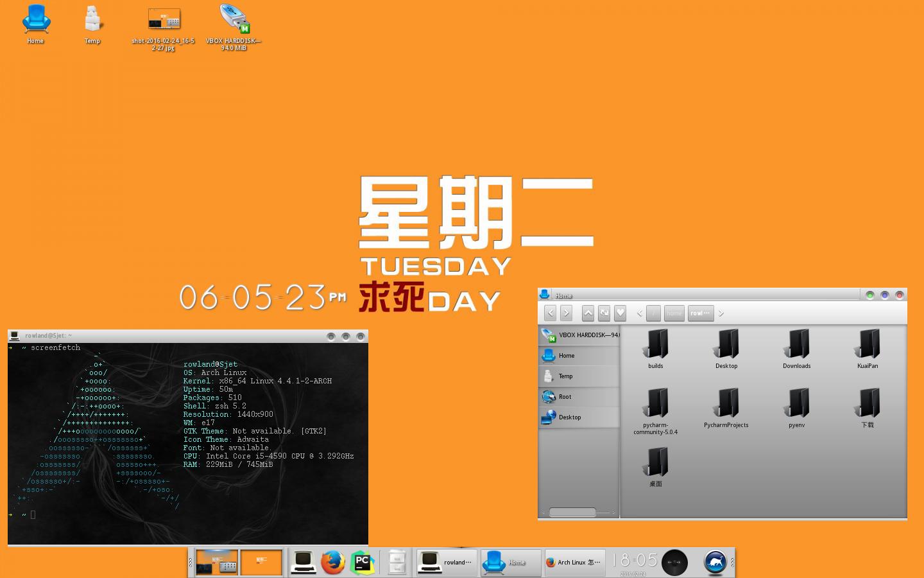924x578 pixels.
Task: Click the terminal window title icon
Action: click(14, 335)
